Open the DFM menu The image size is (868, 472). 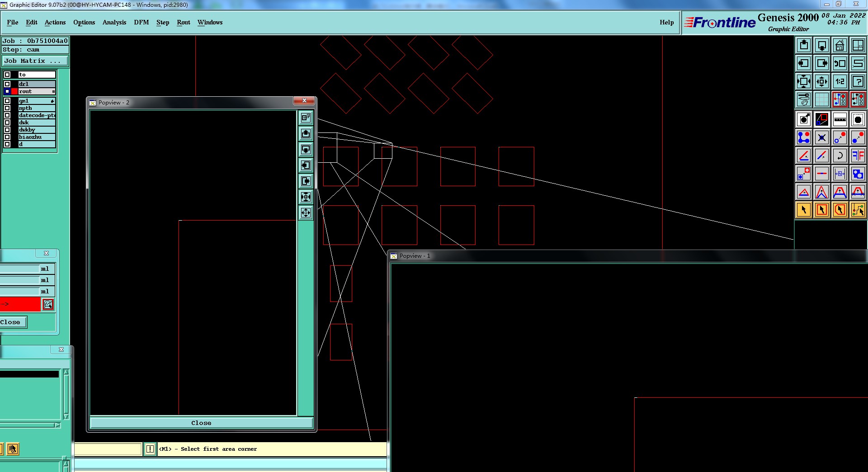click(x=142, y=22)
